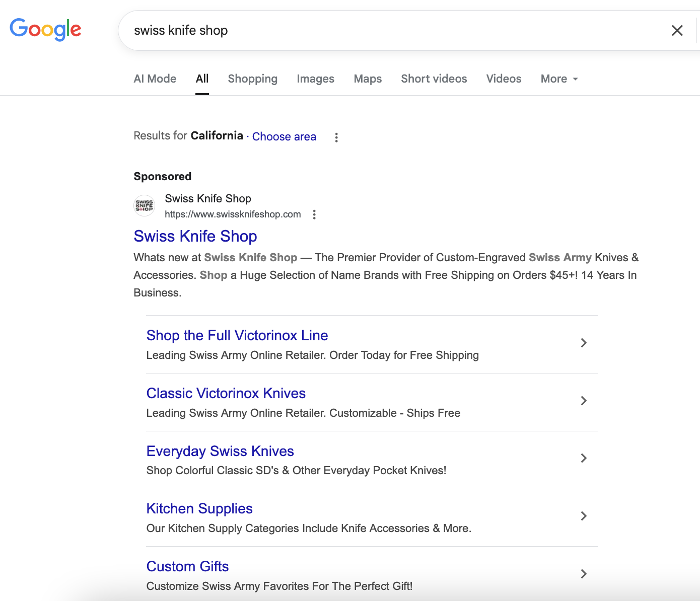The image size is (700, 601).
Task: Click the Sponsored label
Action: click(x=163, y=176)
